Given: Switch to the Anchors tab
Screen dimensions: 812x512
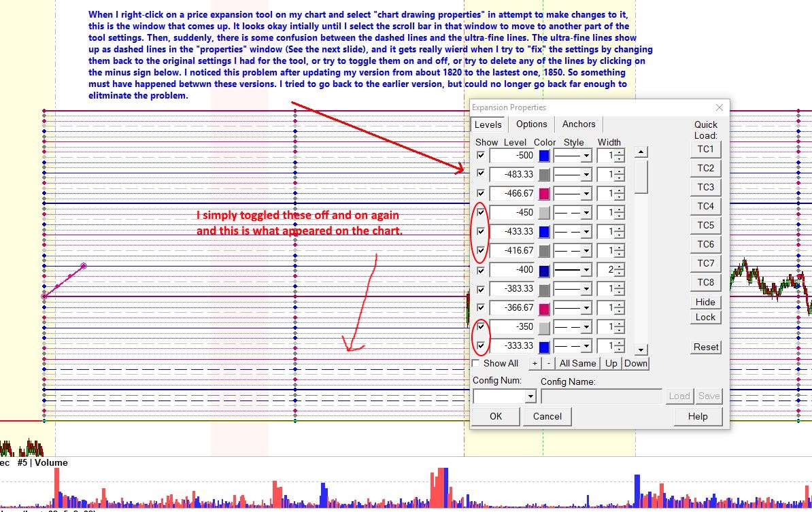Looking at the screenshot, I should (579, 124).
